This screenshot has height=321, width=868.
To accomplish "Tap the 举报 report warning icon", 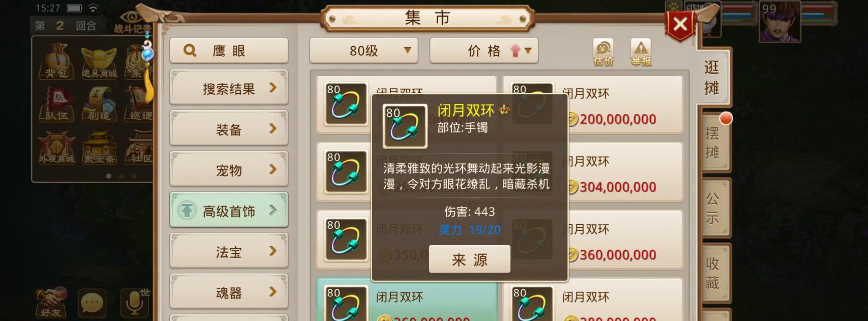I will [x=641, y=53].
